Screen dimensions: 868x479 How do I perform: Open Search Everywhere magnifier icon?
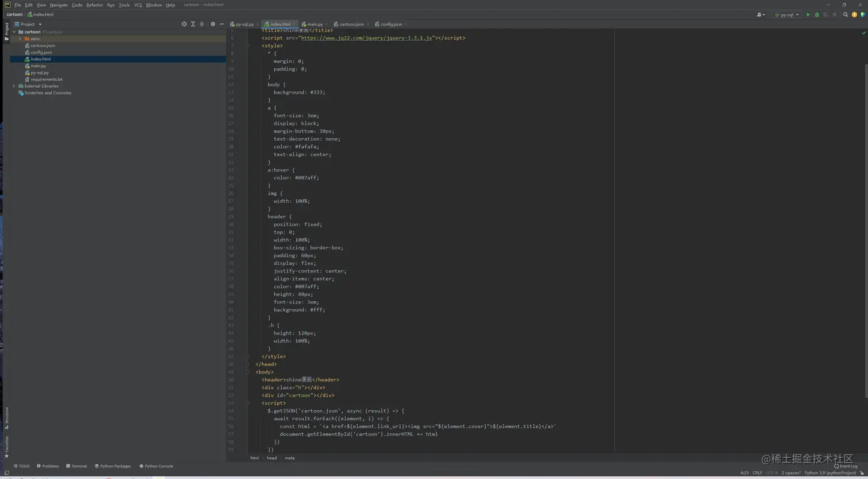[x=846, y=15]
